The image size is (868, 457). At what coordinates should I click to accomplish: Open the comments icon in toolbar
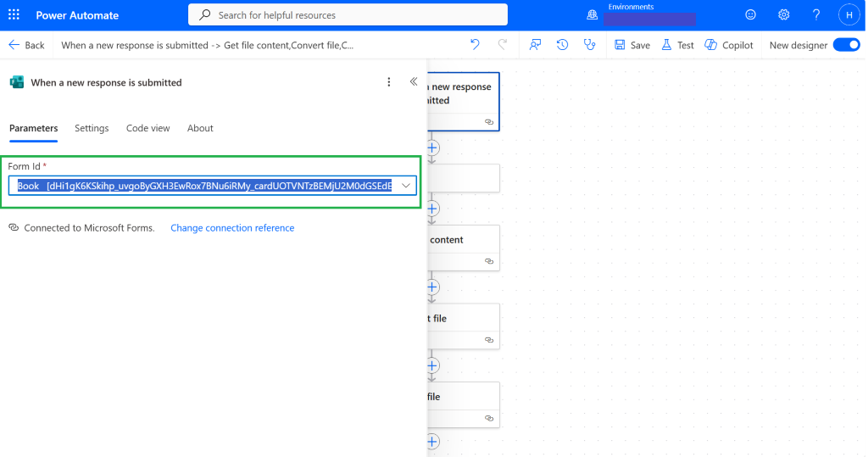(535, 45)
